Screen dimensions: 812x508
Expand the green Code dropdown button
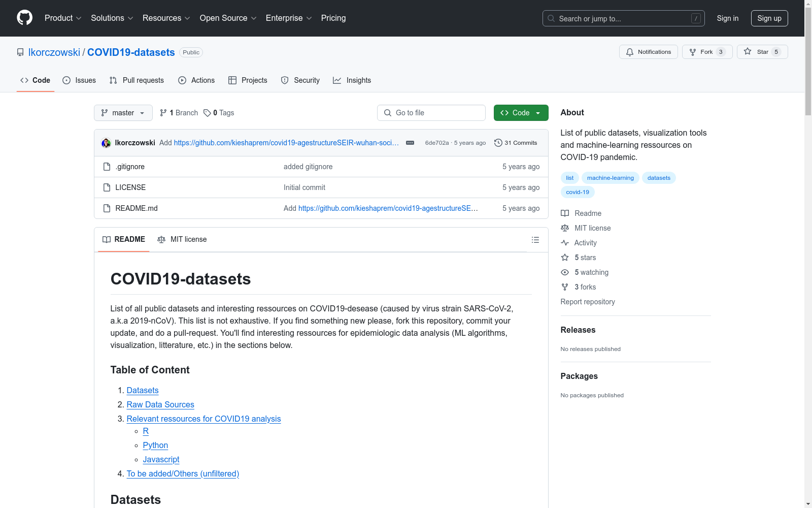click(x=521, y=113)
